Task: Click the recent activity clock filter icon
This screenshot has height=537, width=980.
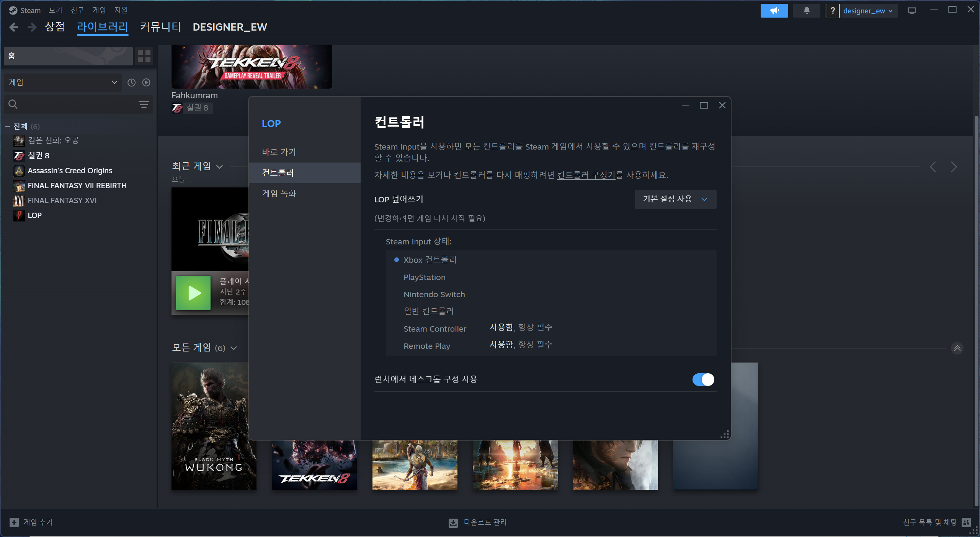Action: (x=131, y=83)
